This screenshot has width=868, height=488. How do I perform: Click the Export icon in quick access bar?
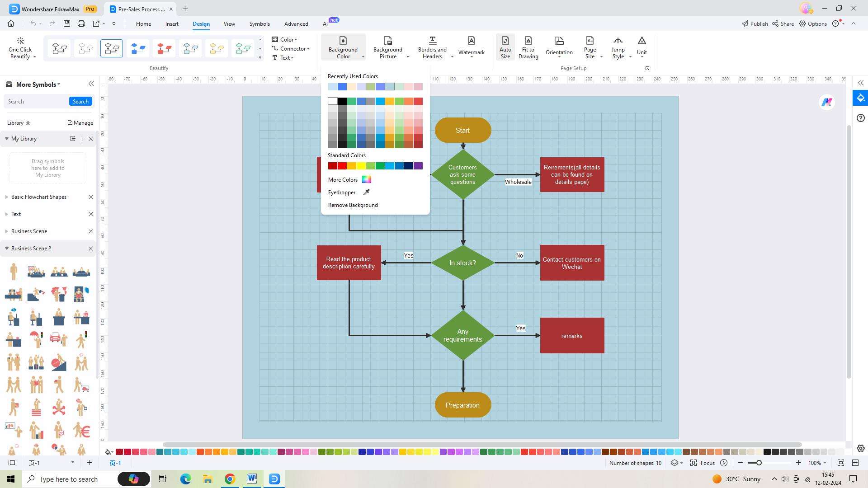coord(96,23)
